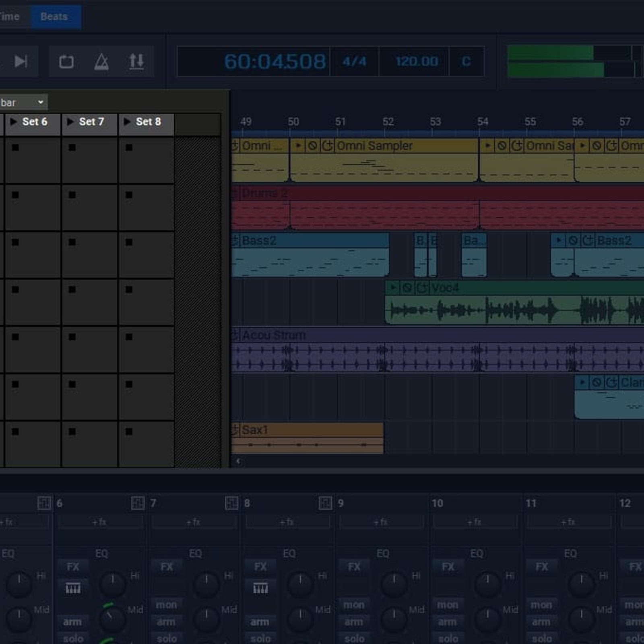The image size is (644, 644).
Task: Play the Bass2 clip near bar 56
Action: coord(559,240)
